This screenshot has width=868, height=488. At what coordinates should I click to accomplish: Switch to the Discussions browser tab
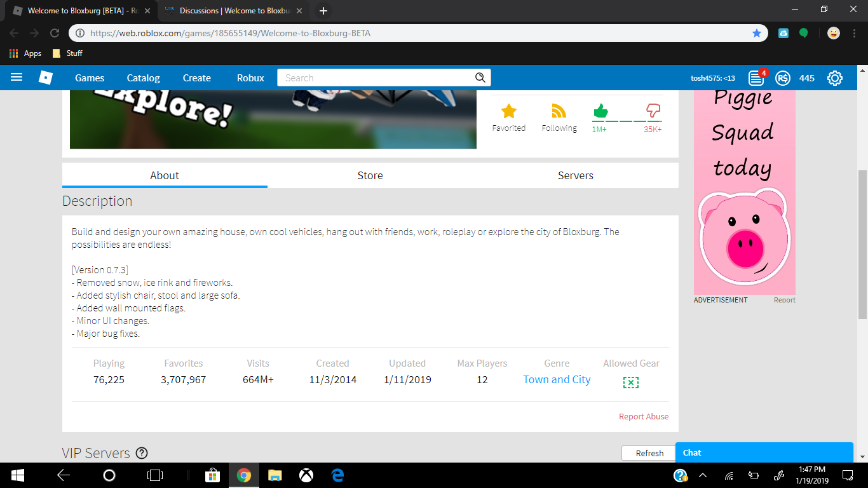(233, 11)
